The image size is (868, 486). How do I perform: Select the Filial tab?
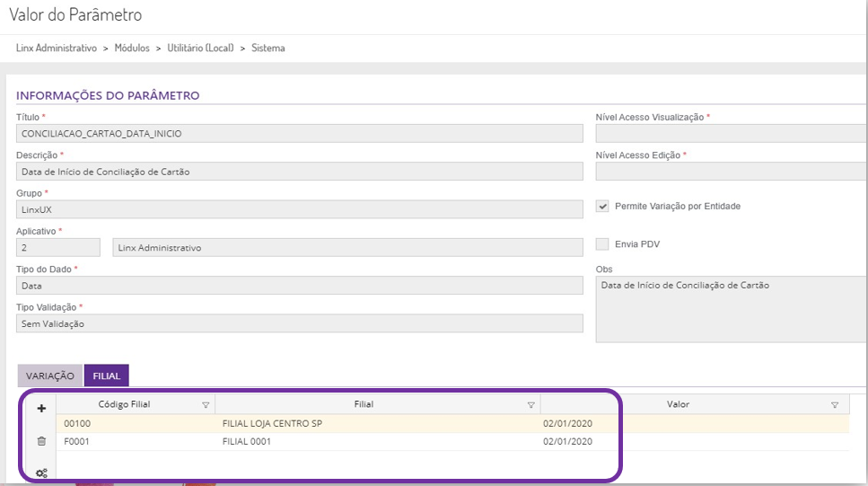pos(106,376)
